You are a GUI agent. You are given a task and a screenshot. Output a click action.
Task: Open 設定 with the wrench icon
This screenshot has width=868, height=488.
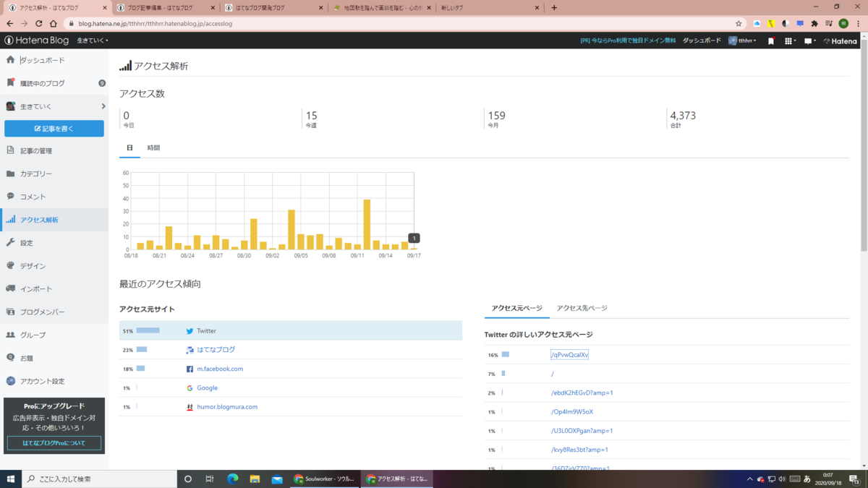(x=26, y=243)
